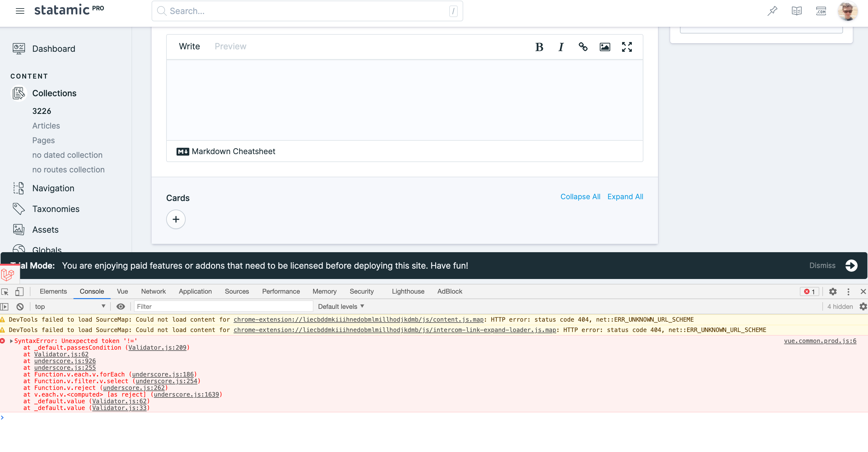Open the 3226 collection
Screen dimensions: 868x452
41,111
